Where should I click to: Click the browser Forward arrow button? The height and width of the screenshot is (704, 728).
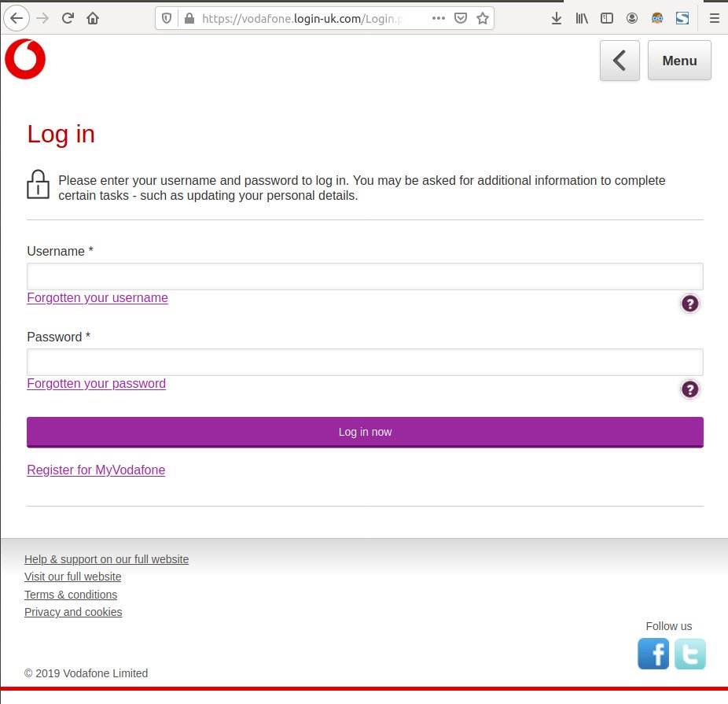[x=42, y=19]
